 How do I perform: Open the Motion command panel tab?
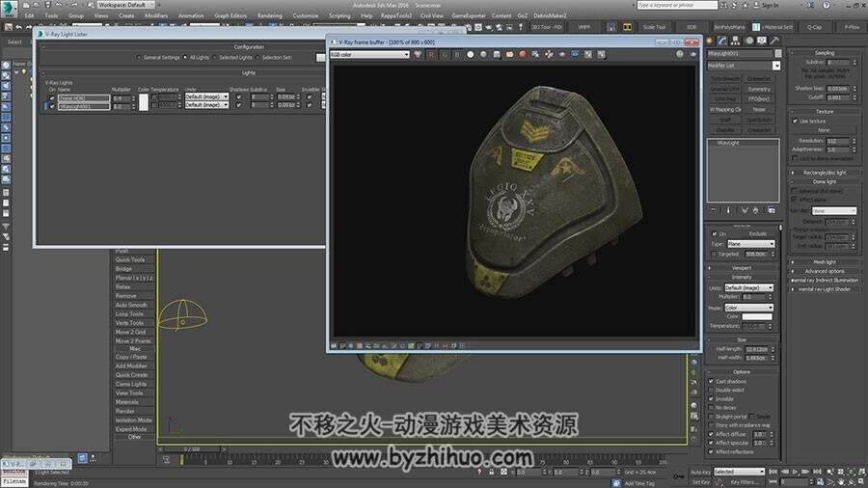[749, 41]
